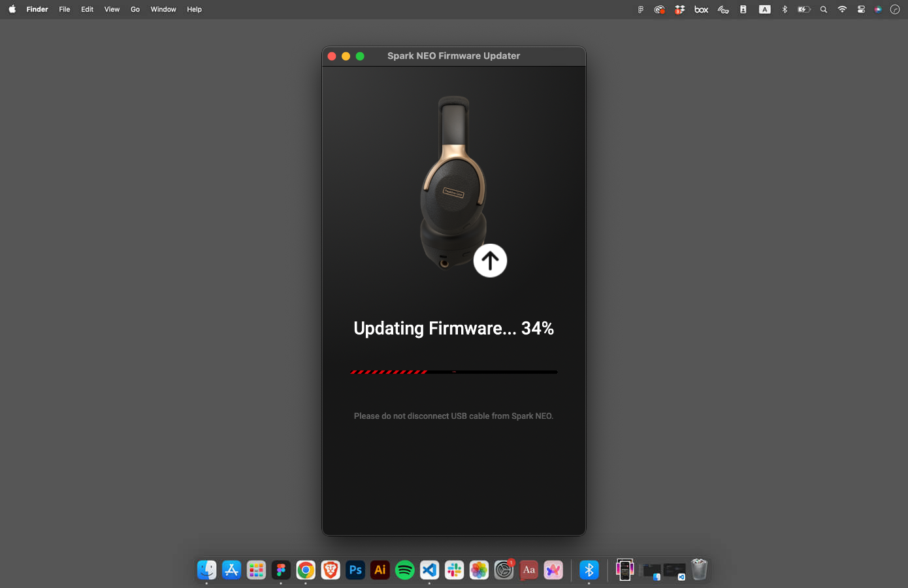
Task: Open Google Chrome from the Dock
Action: [x=306, y=570]
